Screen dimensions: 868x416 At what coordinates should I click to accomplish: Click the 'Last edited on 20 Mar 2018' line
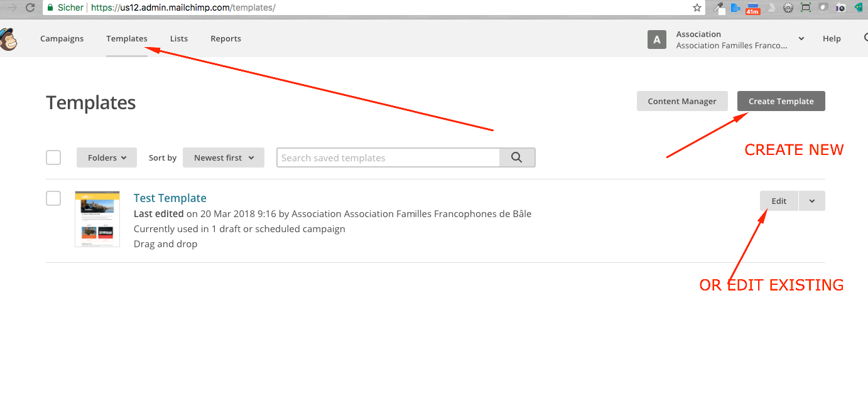[x=333, y=214]
